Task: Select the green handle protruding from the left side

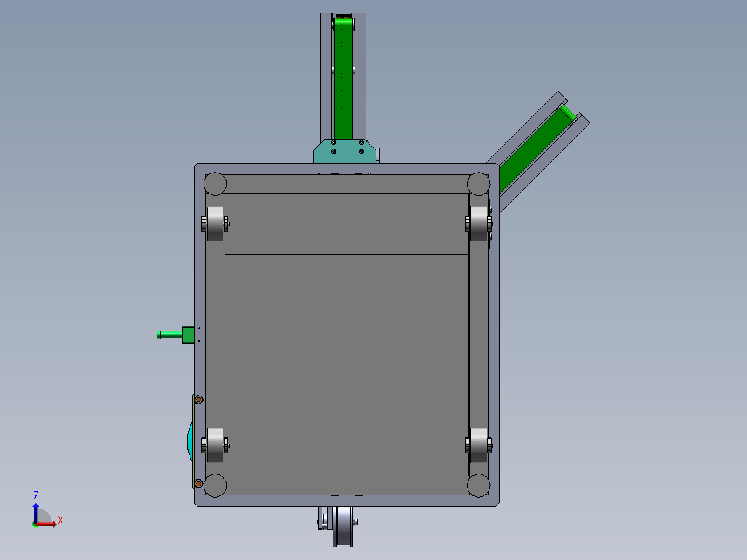Action: (x=175, y=335)
